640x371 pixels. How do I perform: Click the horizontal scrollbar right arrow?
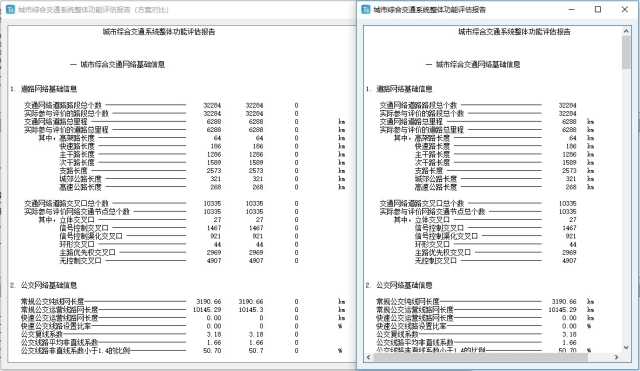click(617, 357)
